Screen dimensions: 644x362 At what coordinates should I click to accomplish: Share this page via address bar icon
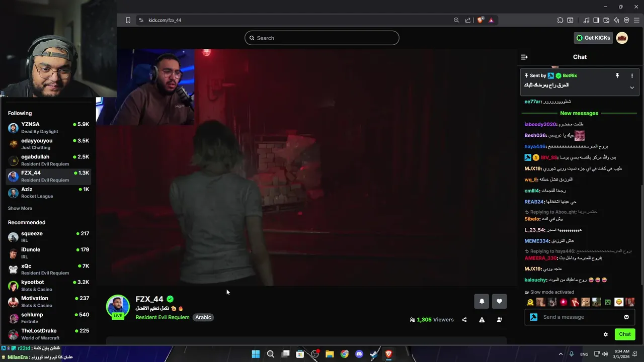click(468, 20)
